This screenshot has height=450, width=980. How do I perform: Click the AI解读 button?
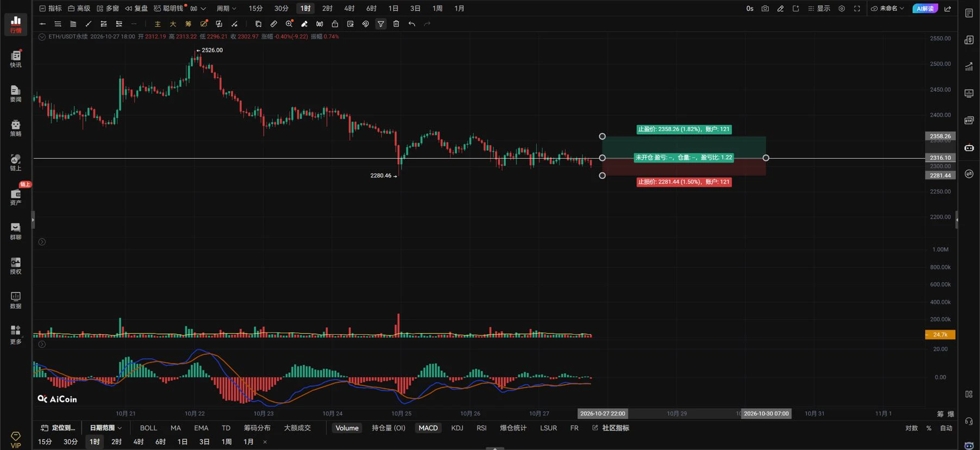[925, 9]
